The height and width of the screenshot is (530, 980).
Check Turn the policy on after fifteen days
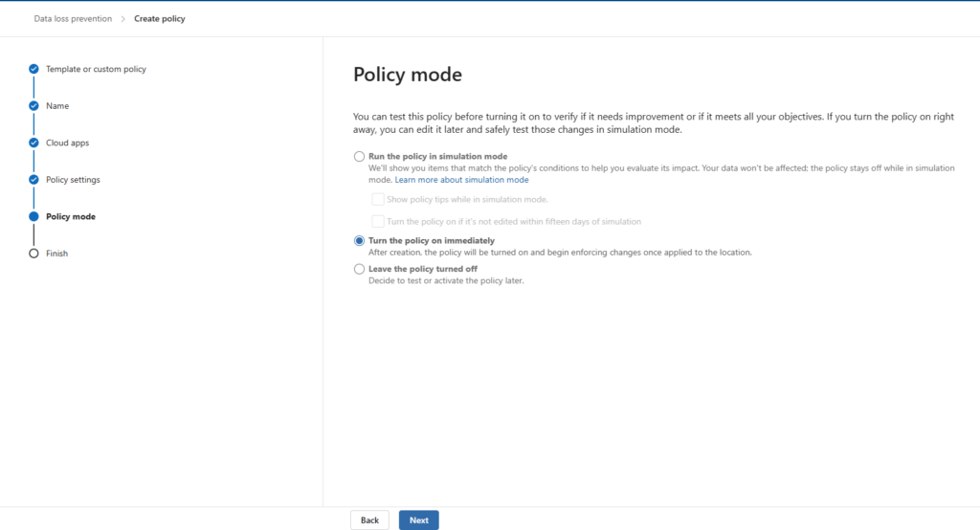(378, 221)
